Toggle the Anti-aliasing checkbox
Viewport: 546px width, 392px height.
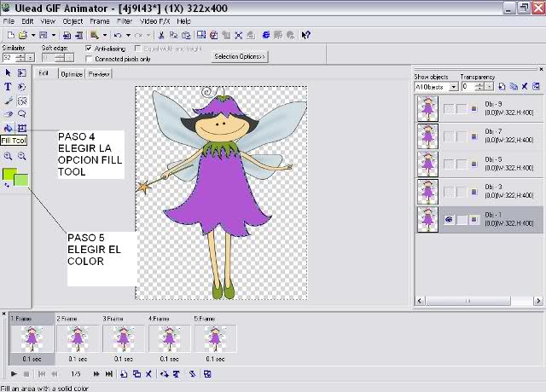click(89, 49)
